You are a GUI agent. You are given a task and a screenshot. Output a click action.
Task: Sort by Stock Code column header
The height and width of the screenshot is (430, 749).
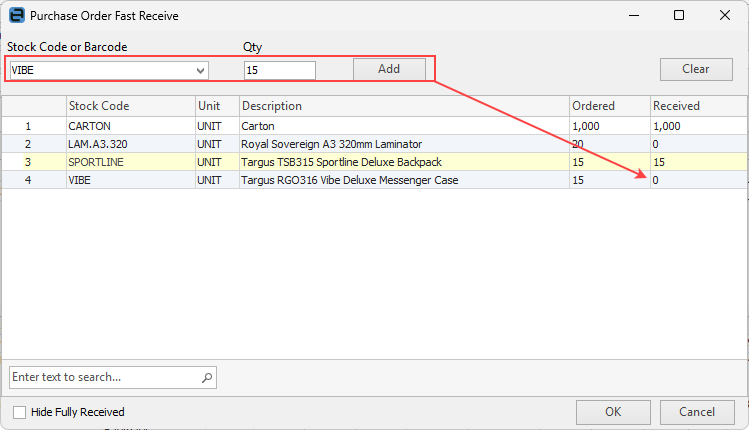tap(130, 106)
